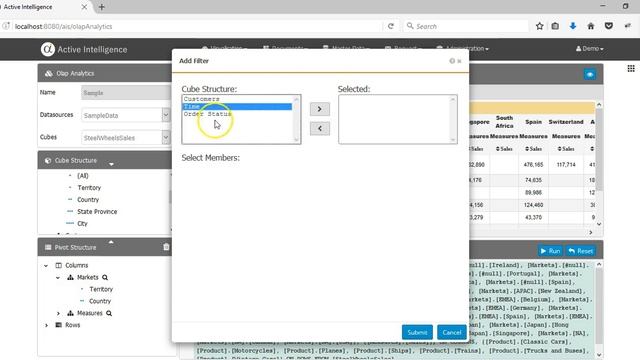
Task: Click the Rows icon in Pivot Structure
Action: (x=58, y=325)
